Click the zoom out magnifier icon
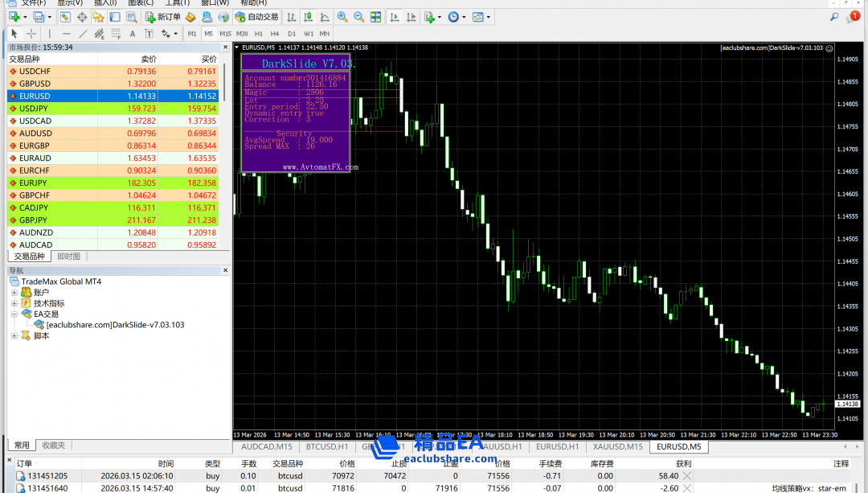Viewport: 868px width, 493px height. pos(358,17)
